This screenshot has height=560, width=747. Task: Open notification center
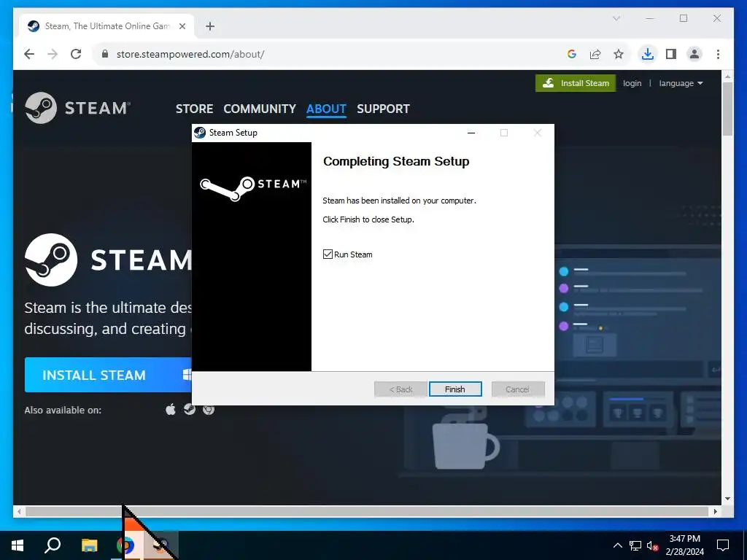(723, 545)
